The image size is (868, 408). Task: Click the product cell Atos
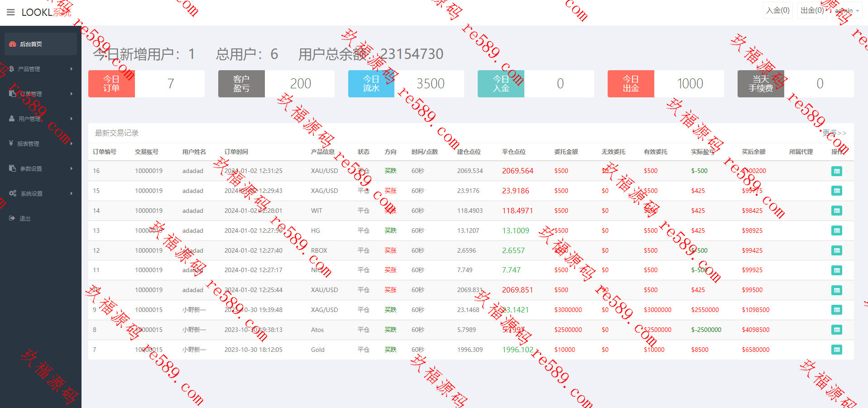tap(317, 330)
